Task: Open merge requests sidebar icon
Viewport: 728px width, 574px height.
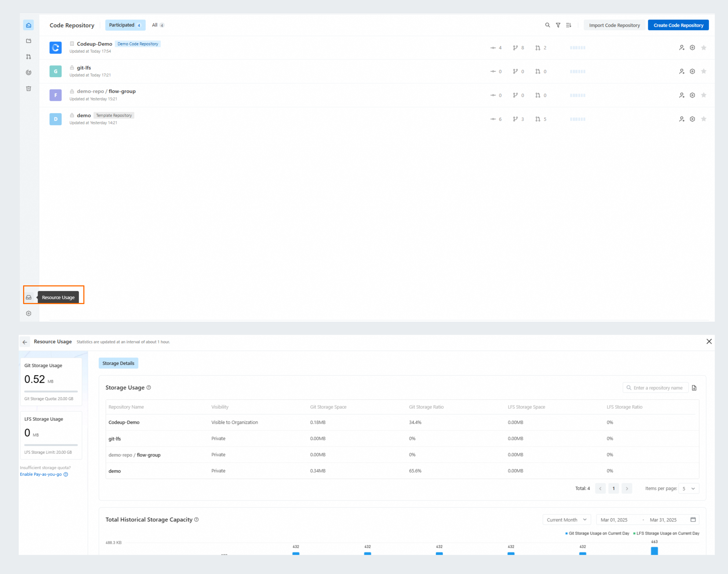Action: pos(29,57)
